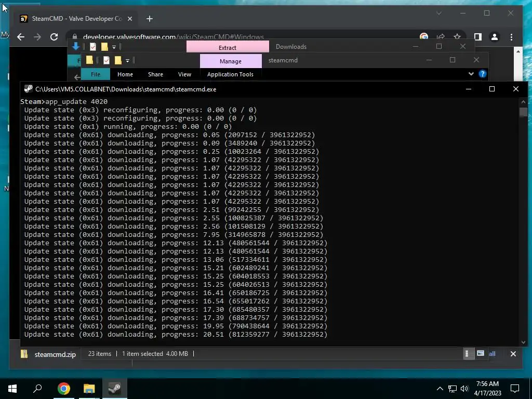Screen dimensions: 532x399
Task: Open File Explorer from the taskbar
Action: [x=89, y=389]
